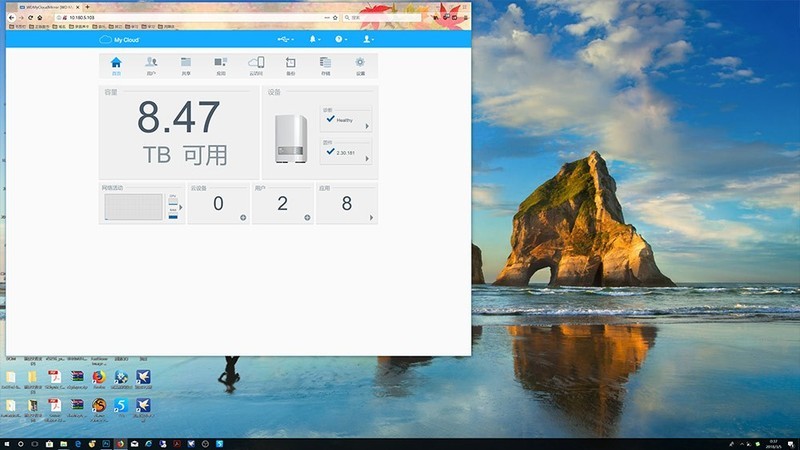This screenshot has height=450, width=800.
Task: Click the My Cloud logo
Action: [119, 39]
